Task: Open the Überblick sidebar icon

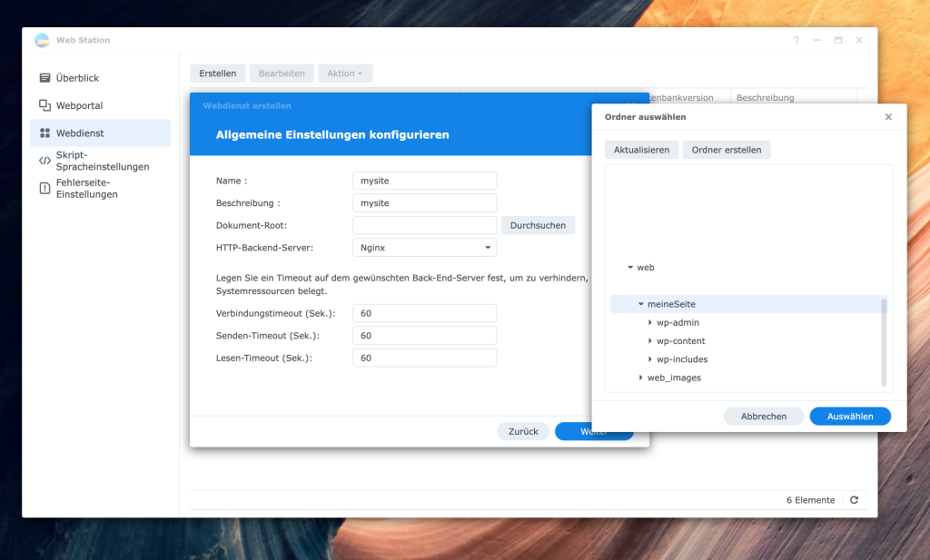Action: [x=45, y=78]
